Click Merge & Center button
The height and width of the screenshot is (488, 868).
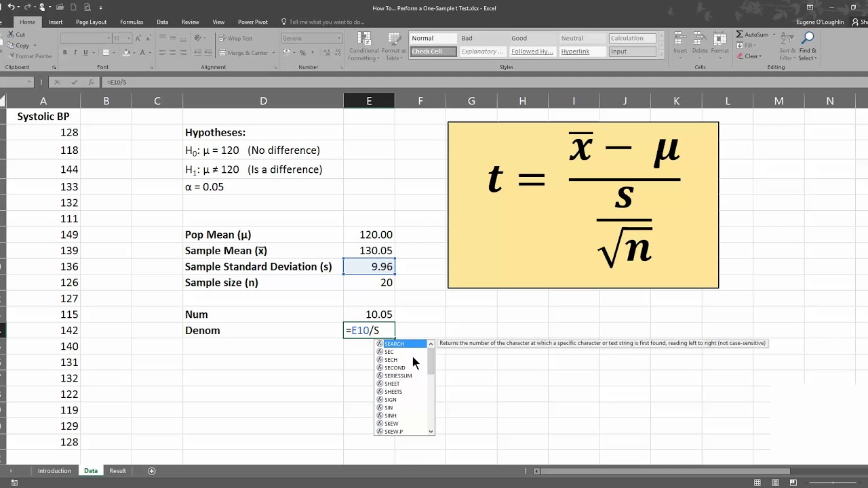(x=242, y=53)
